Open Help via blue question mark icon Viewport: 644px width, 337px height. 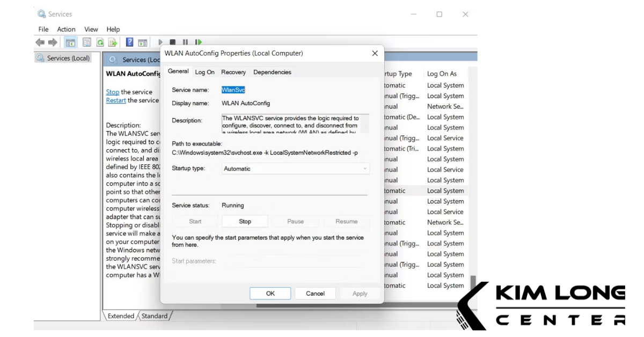tap(129, 42)
